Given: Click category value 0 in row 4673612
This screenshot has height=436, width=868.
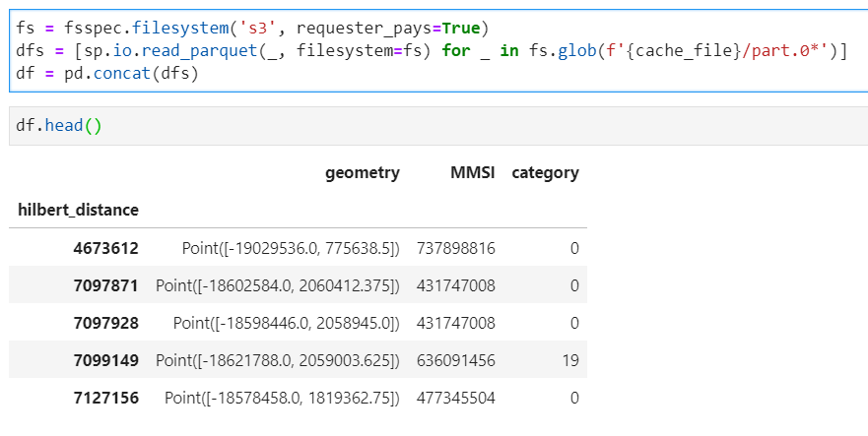Looking at the screenshot, I should 574,248.
